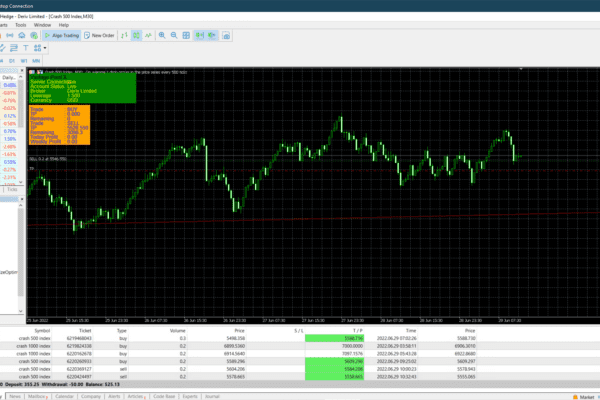Viewport: 600px width, 400px height.
Task: Open the Articles tab
Action: [x=135, y=397]
